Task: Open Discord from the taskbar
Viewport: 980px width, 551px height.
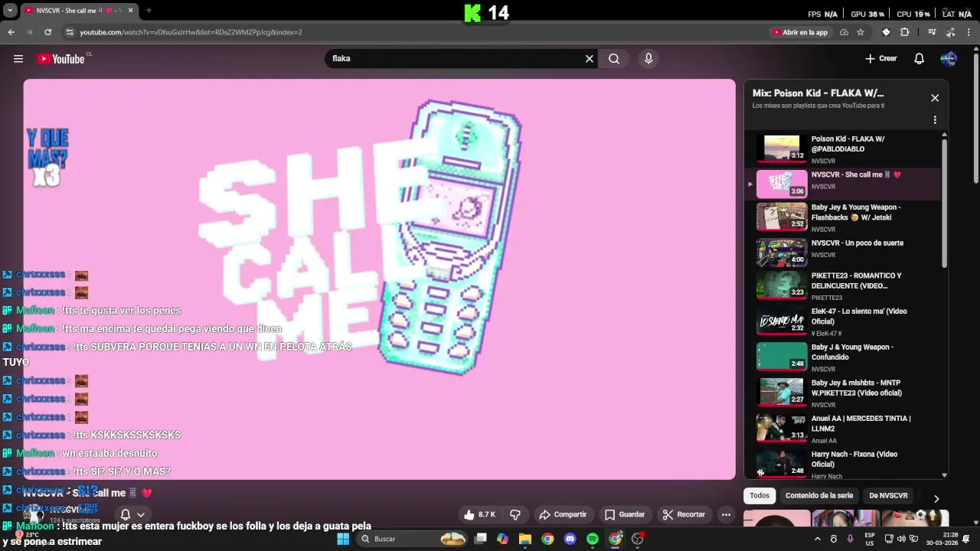Action: [570, 539]
